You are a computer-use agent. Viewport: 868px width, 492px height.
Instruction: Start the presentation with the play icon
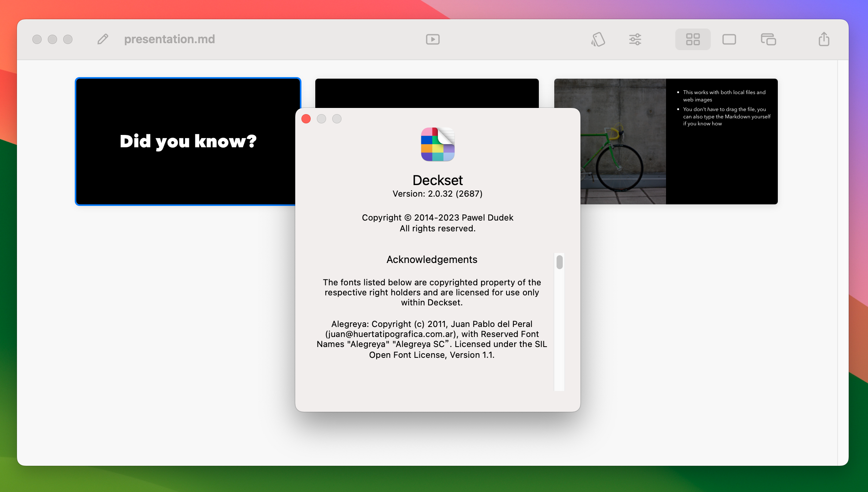(x=432, y=39)
